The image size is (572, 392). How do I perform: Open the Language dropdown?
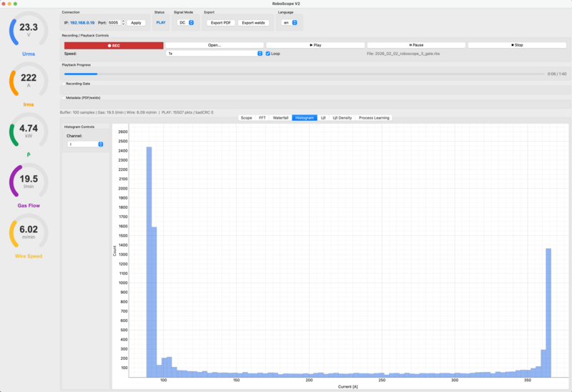289,23
